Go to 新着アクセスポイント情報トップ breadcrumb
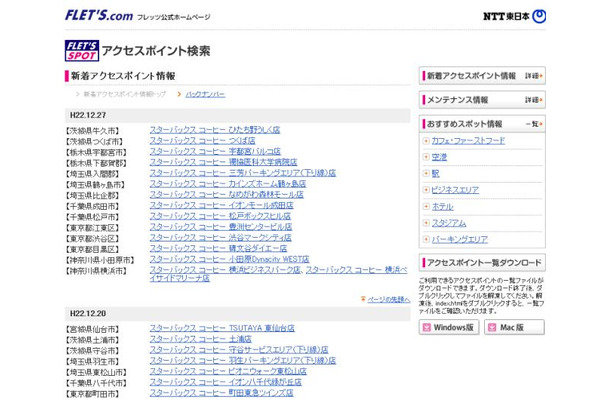The image size is (610, 400). point(125,94)
